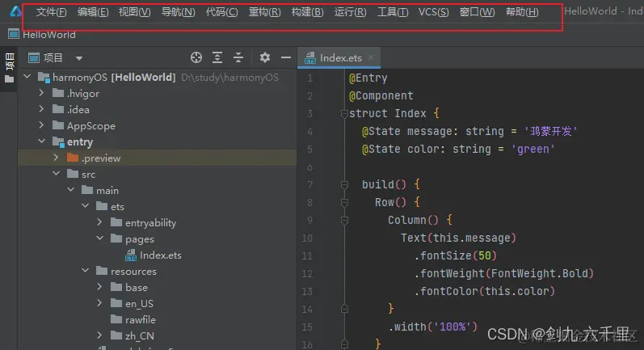This screenshot has width=644, height=350.
Task: Fold the build() method block
Action: [344, 184]
